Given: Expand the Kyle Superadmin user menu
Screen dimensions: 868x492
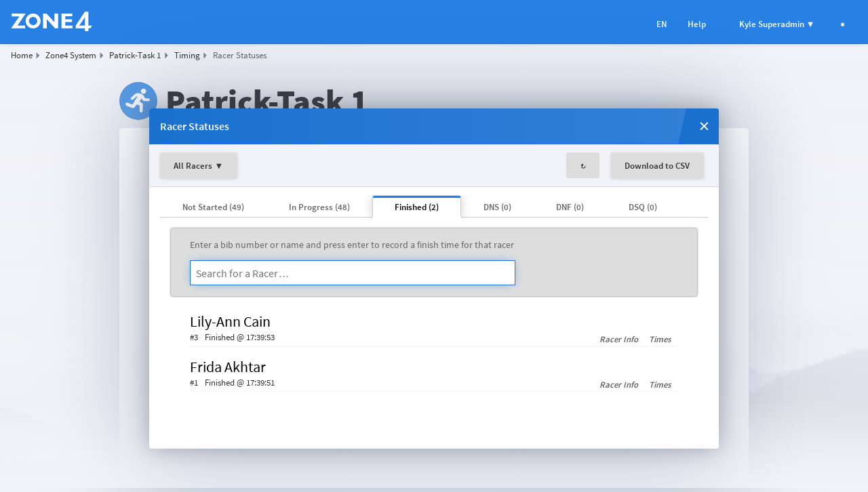Looking at the screenshot, I should coord(776,24).
